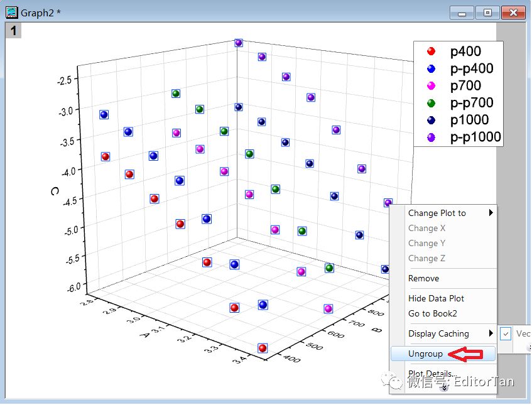
Task: Click navy p1000 legend symbol
Action: coord(431,120)
